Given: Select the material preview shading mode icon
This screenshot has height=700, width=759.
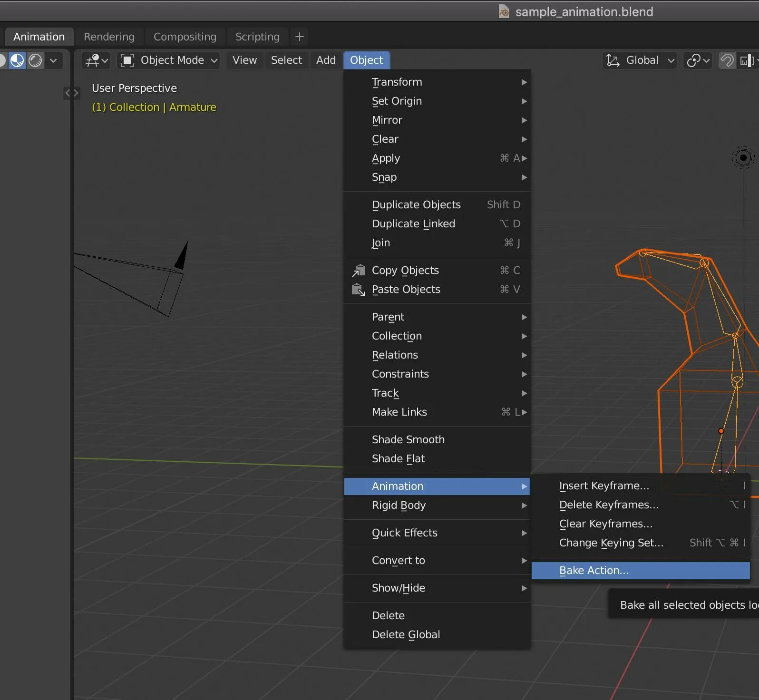Looking at the screenshot, I should [17, 60].
